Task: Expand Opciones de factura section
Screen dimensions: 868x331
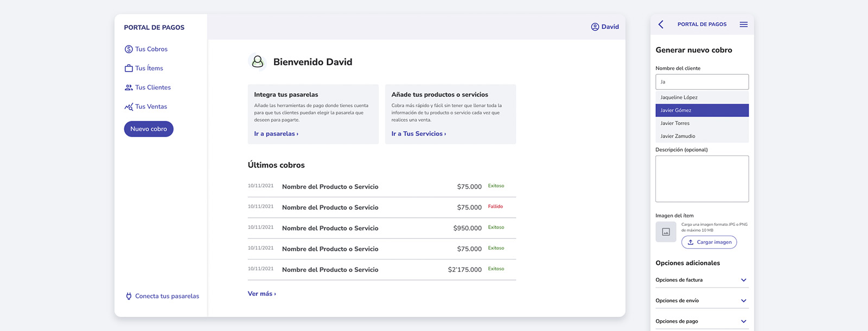Action: 743,280
